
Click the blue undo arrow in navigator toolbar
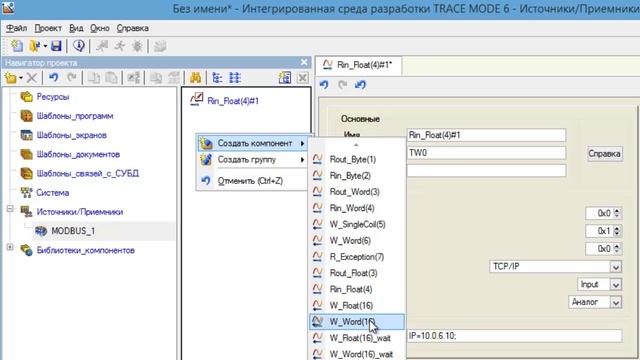(x=53, y=77)
